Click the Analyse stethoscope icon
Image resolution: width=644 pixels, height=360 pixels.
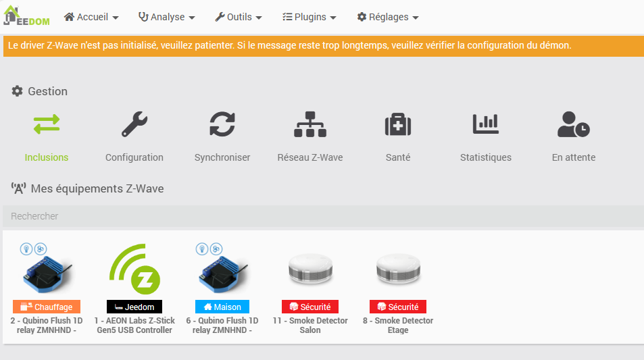click(143, 17)
